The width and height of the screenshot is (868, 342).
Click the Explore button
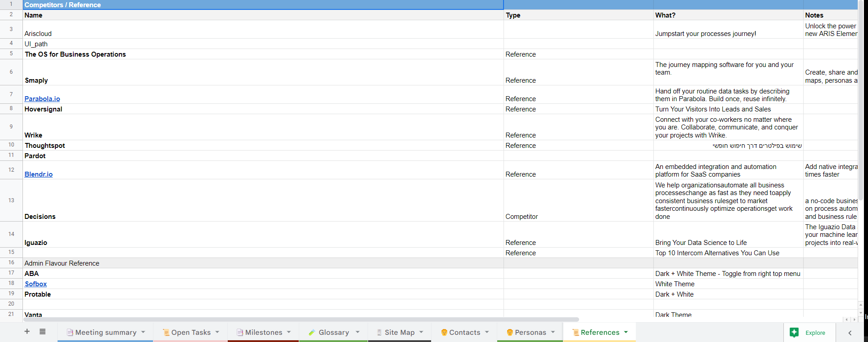pyautogui.click(x=810, y=333)
